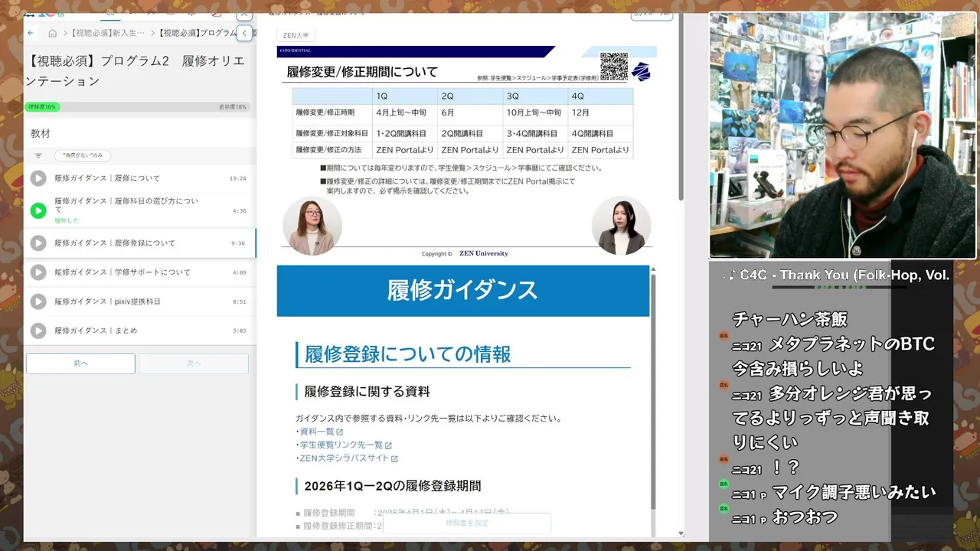Click the scrollbar down arrow at bottom
This screenshot has height=551, width=980.
pos(681,533)
